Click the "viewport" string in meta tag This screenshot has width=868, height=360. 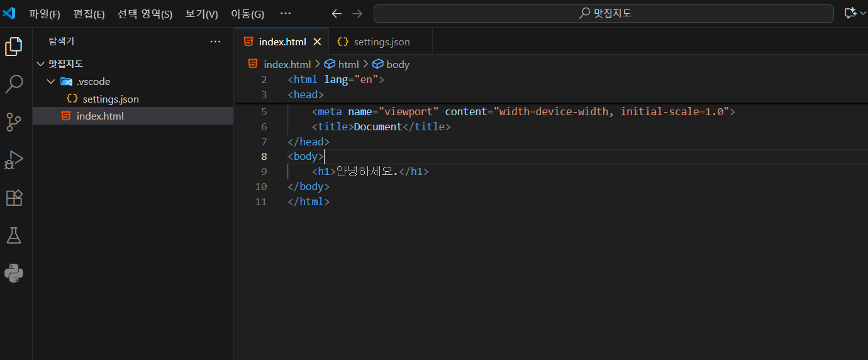[x=409, y=111]
